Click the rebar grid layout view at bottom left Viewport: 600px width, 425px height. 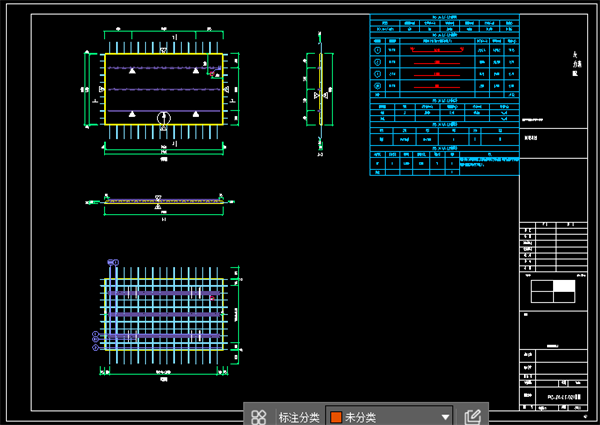coord(164,314)
